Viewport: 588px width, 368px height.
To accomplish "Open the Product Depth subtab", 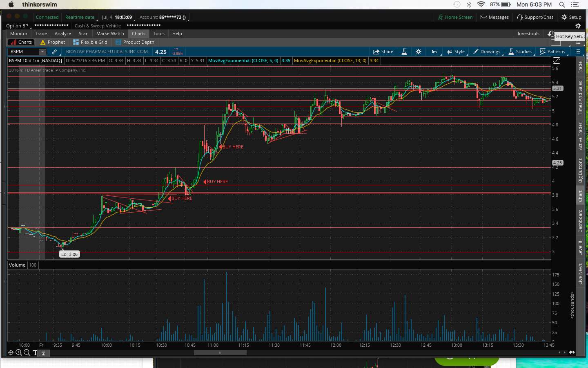I will pos(135,42).
